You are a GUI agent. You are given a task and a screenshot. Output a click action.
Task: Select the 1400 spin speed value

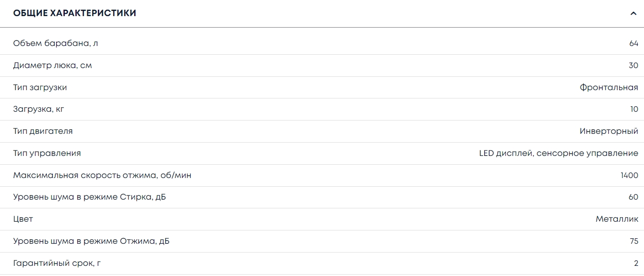point(629,175)
